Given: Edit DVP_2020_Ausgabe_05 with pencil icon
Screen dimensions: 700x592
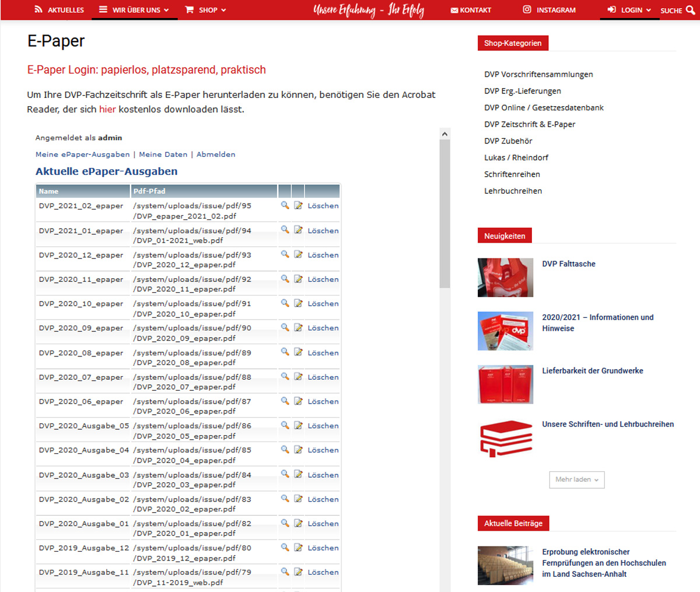Looking at the screenshot, I should pos(298,425).
